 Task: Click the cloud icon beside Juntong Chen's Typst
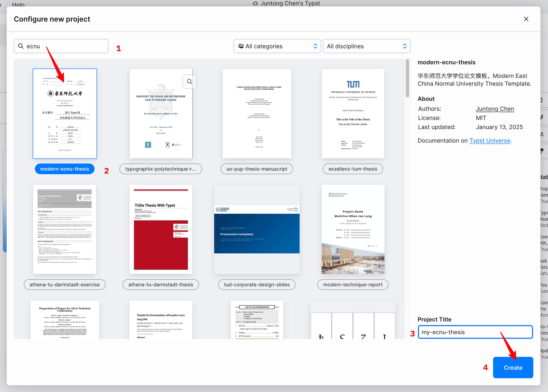pyautogui.click(x=255, y=3)
